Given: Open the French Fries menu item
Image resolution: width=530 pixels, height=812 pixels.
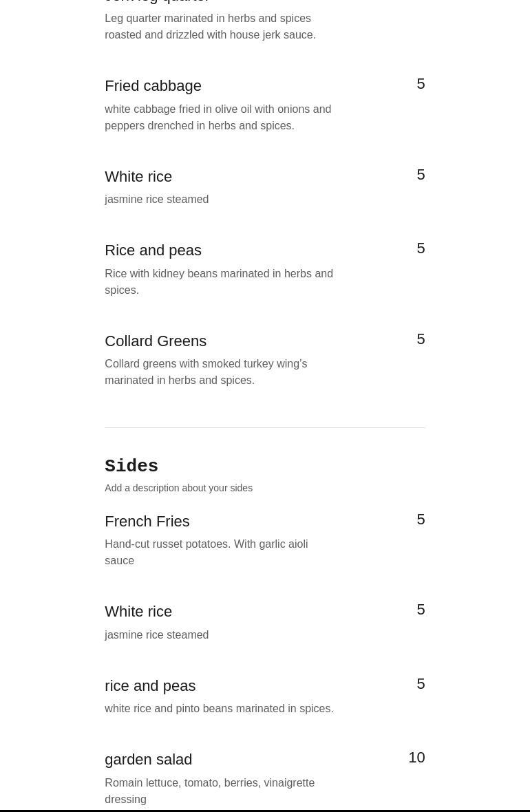Looking at the screenshot, I should 147,522.
